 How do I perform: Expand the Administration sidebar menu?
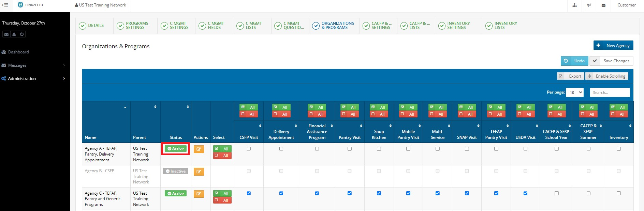click(34, 79)
